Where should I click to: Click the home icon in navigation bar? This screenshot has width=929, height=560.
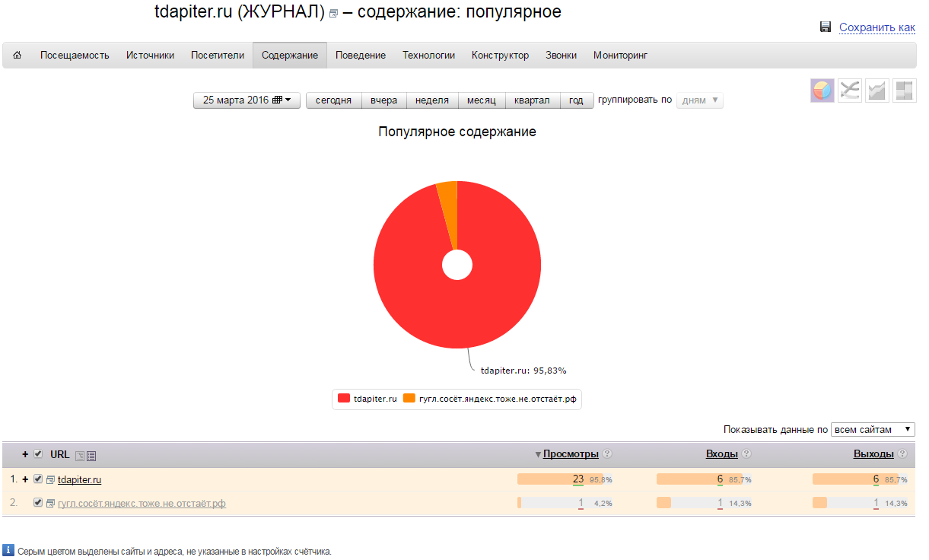pyautogui.click(x=17, y=56)
